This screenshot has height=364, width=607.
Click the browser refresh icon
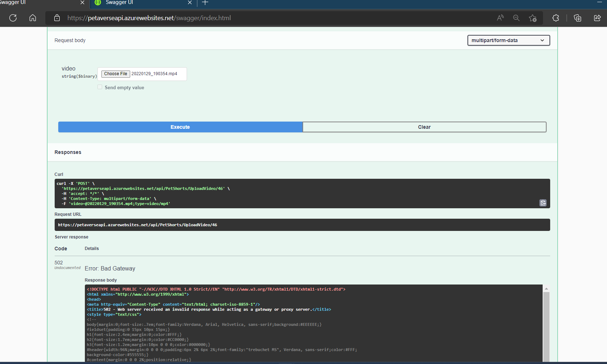[13, 18]
